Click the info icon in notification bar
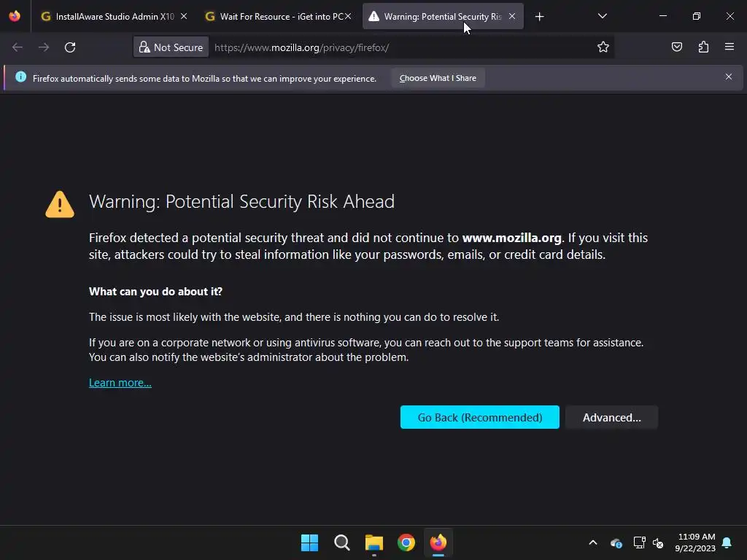Screen dimensions: 747x560 (20, 77)
